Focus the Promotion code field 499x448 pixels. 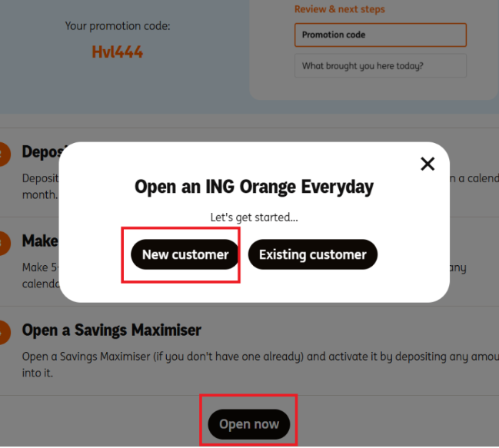(381, 35)
